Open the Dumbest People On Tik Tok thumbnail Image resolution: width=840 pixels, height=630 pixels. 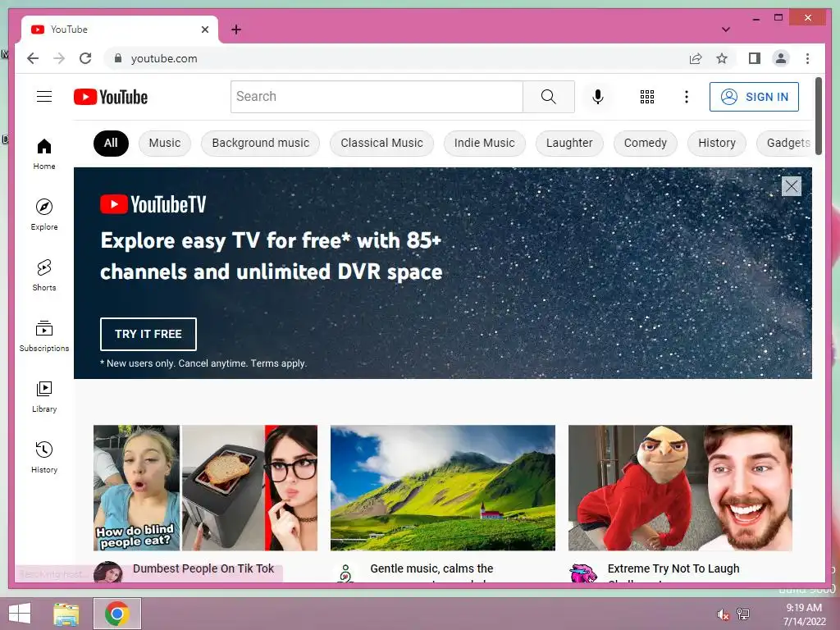click(205, 487)
